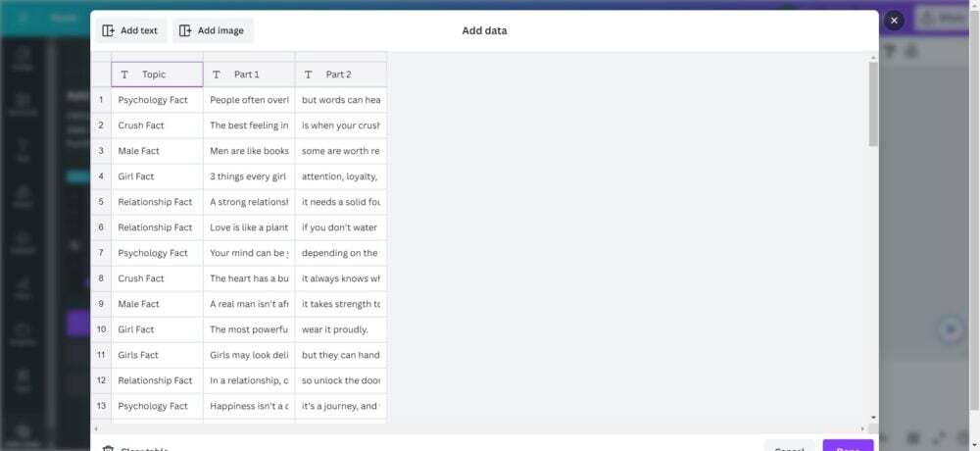Click cell '3 things every girl'
The width and height of the screenshot is (980, 451).
[x=249, y=176]
